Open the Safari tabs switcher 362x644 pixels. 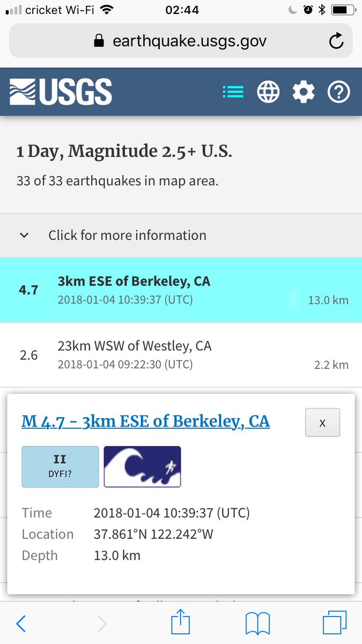(335, 624)
